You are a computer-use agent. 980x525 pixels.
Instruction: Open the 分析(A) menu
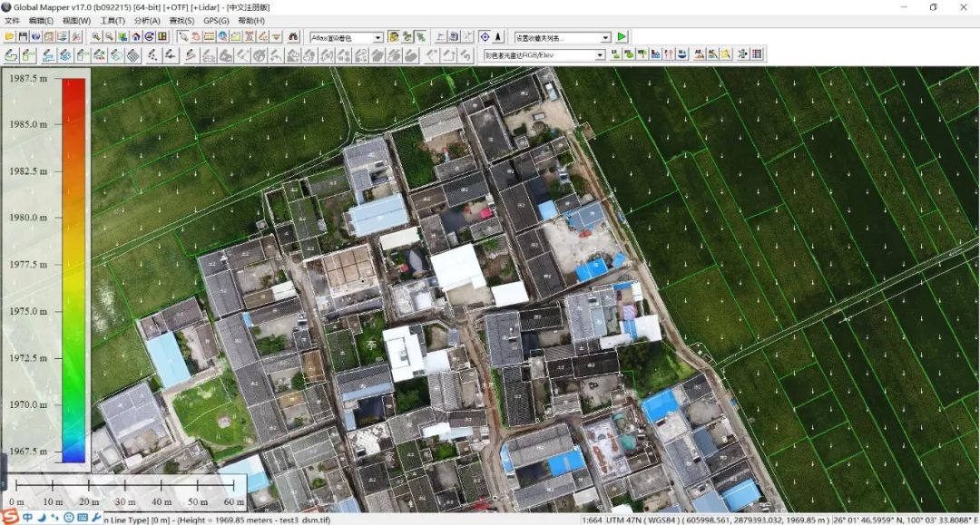point(147,21)
